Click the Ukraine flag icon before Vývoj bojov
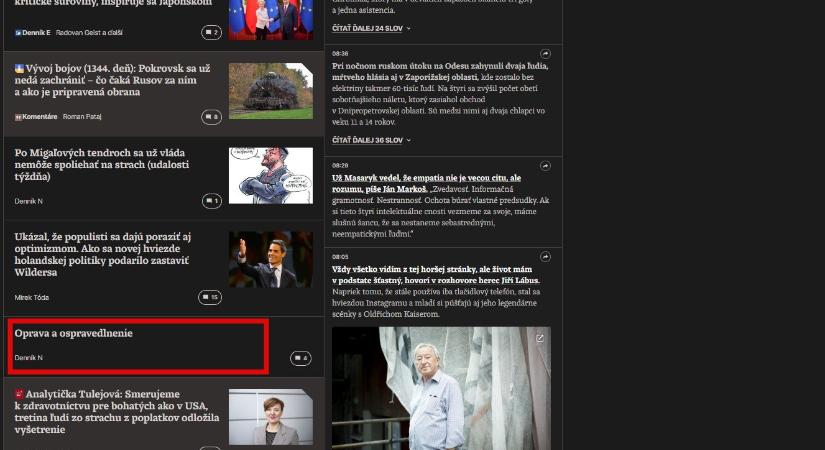The image size is (825, 450). pyautogui.click(x=19, y=68)
